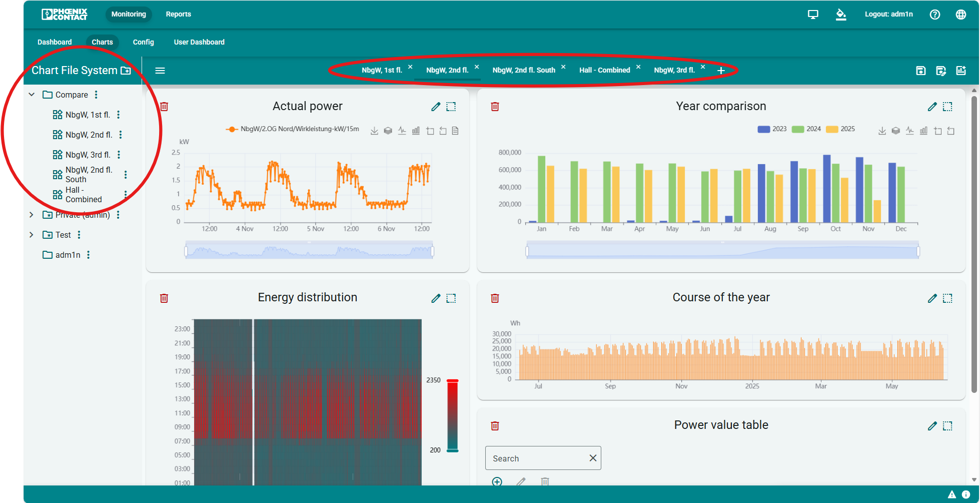The width and height of the screenshot is (980, 503).
Task: Click resize icon on Energy distribution widget
Action: click(451, 298)
